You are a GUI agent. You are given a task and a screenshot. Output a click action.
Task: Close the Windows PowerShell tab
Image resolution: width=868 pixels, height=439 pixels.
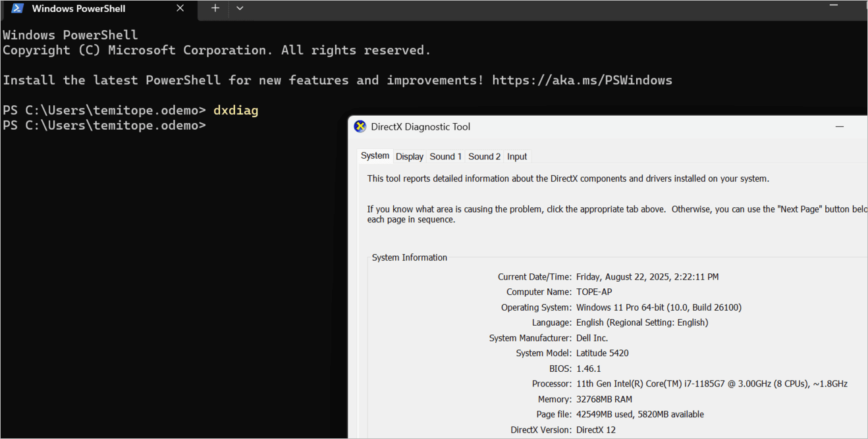pos(180,9)
